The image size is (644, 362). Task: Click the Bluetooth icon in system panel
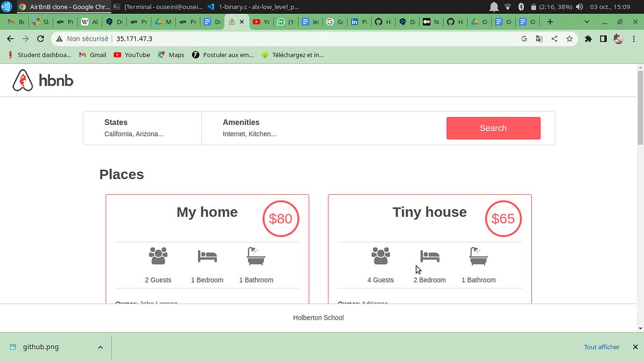click(x=521, y=7)
